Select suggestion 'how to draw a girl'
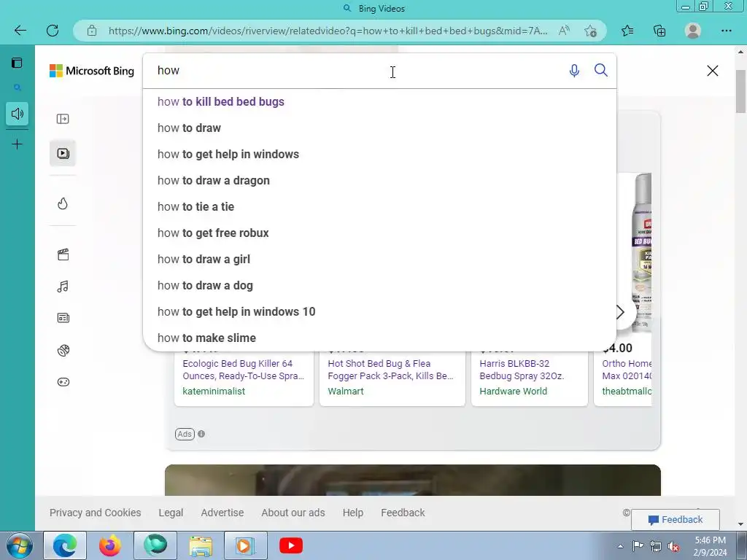 [379, 259]
